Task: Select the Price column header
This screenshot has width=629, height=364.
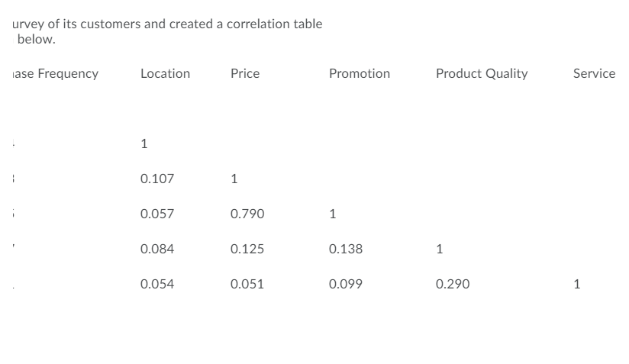Action: coord(244,73)
